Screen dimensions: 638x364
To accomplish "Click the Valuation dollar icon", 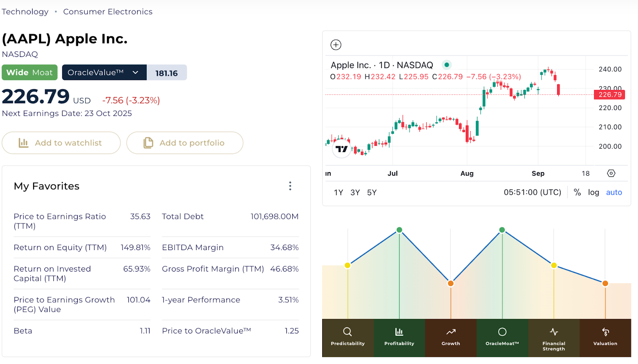I will point(605,331).
